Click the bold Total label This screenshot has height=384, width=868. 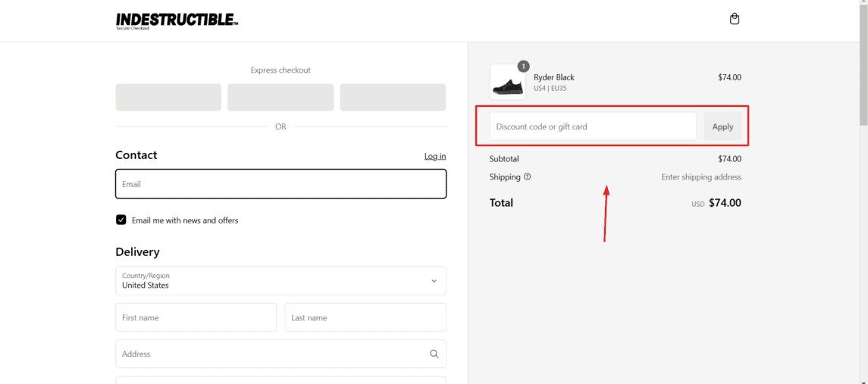(x=501, y=203)
